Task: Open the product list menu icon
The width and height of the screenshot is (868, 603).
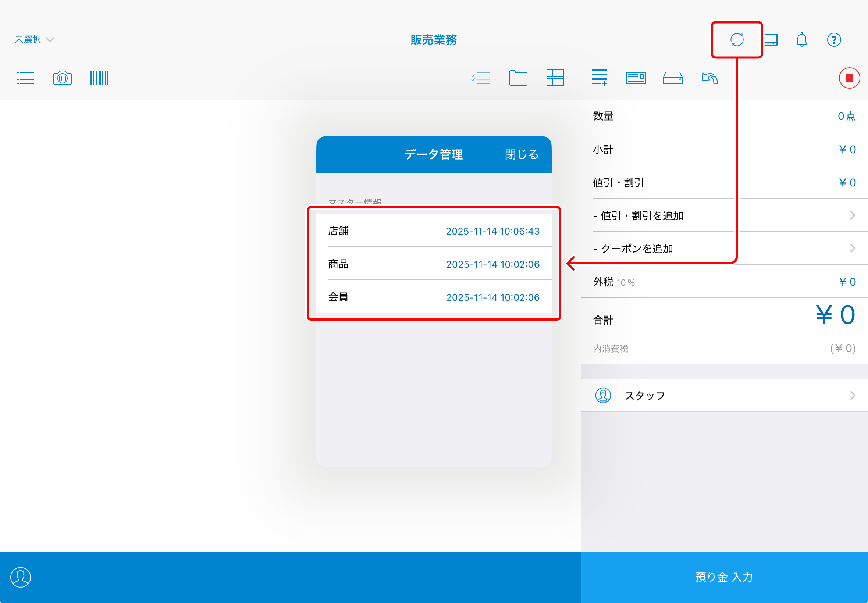Action: (x=26, y=78)
